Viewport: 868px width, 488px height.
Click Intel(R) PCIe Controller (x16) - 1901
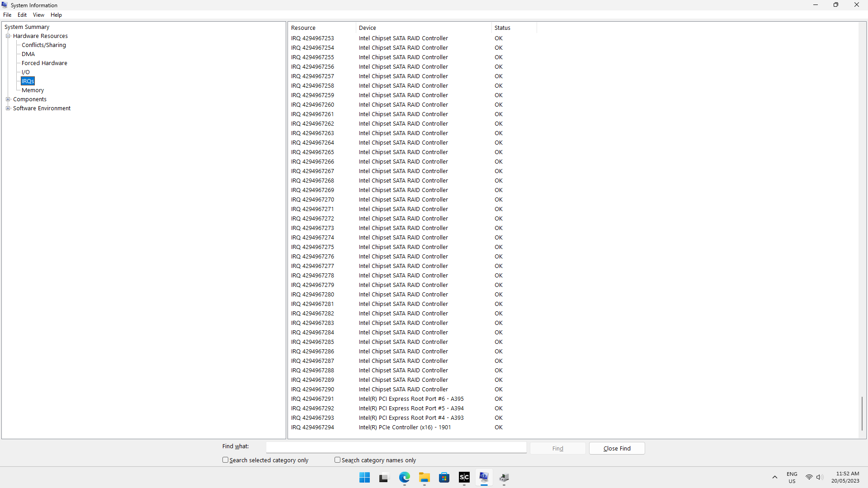pyautogui.click(x=405, y=427)
